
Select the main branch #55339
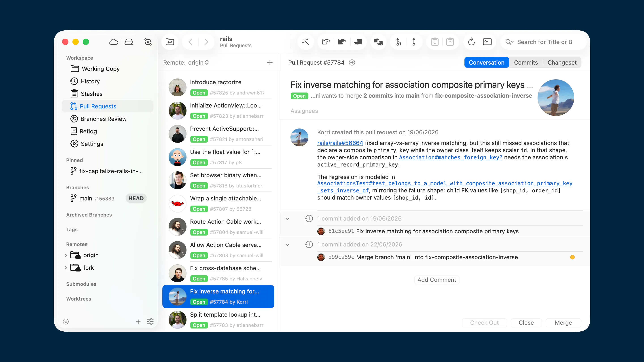(x=108, y=198)
